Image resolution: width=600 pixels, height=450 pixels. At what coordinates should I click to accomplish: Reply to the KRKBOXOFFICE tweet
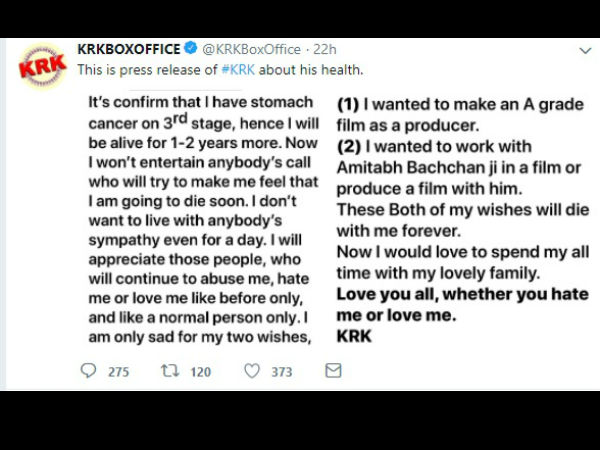(x=87, y=371)
